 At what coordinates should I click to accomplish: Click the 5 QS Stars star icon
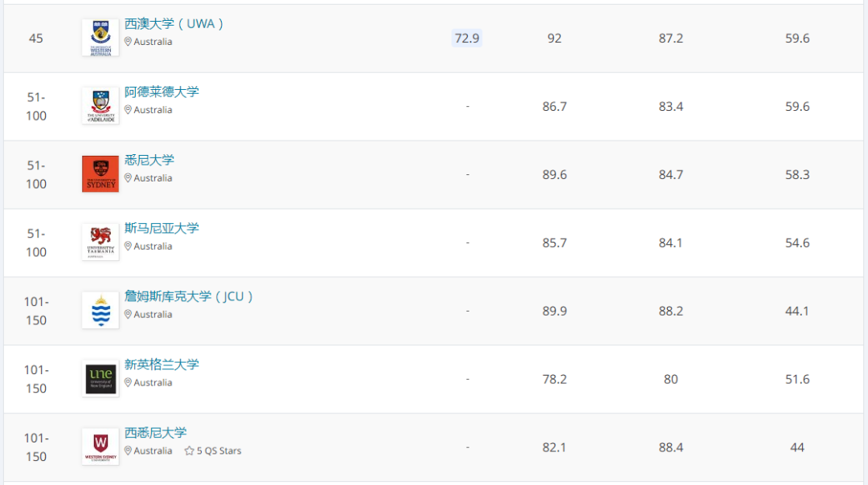click(x=189, y=451)
